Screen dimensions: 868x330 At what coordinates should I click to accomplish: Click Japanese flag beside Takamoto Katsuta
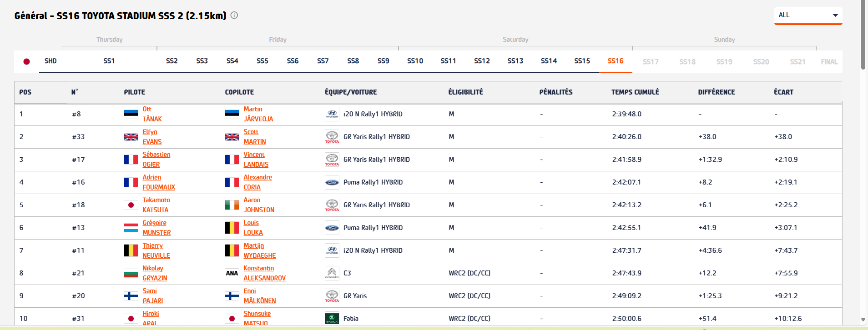click(x=131, y=205)
